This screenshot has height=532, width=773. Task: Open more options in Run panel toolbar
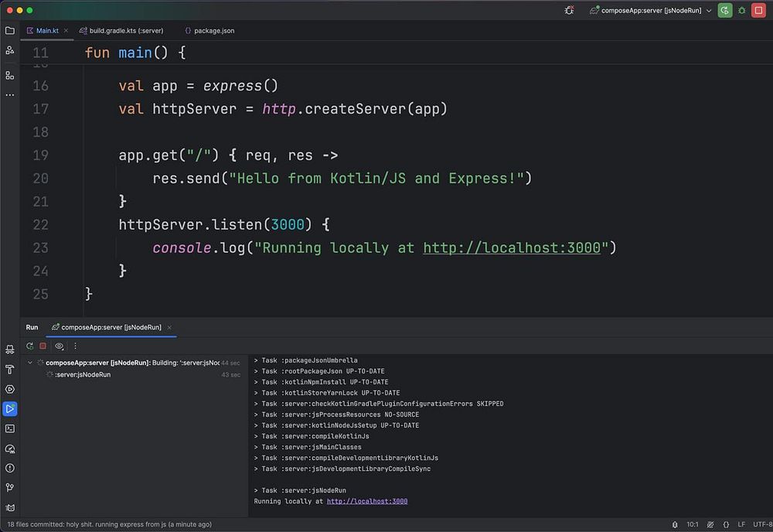[x=75, y=346]
